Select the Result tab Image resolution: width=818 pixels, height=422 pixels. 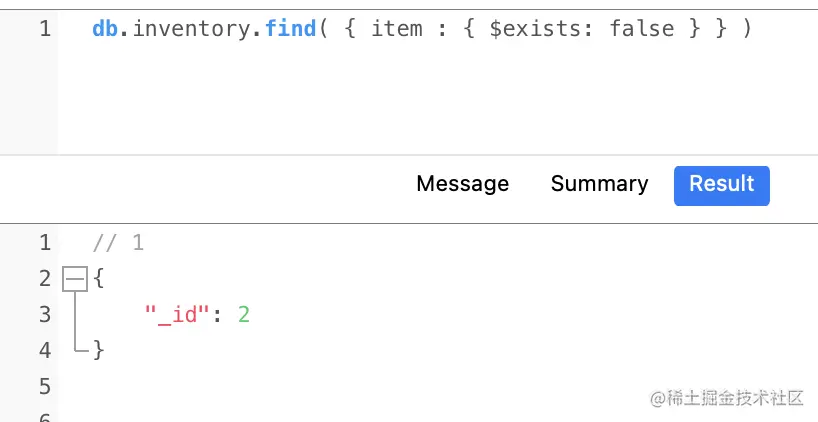(721, 184)
